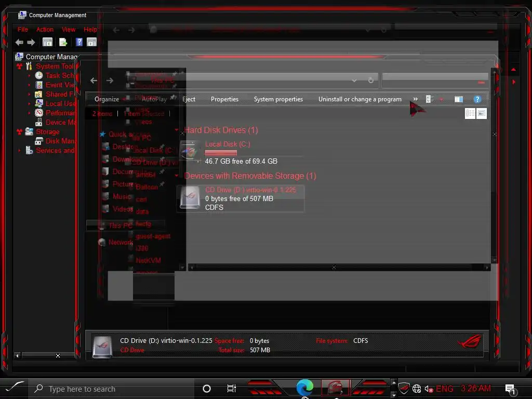
Task: Click Uninstall or change a program
Action: pos(360,99)
